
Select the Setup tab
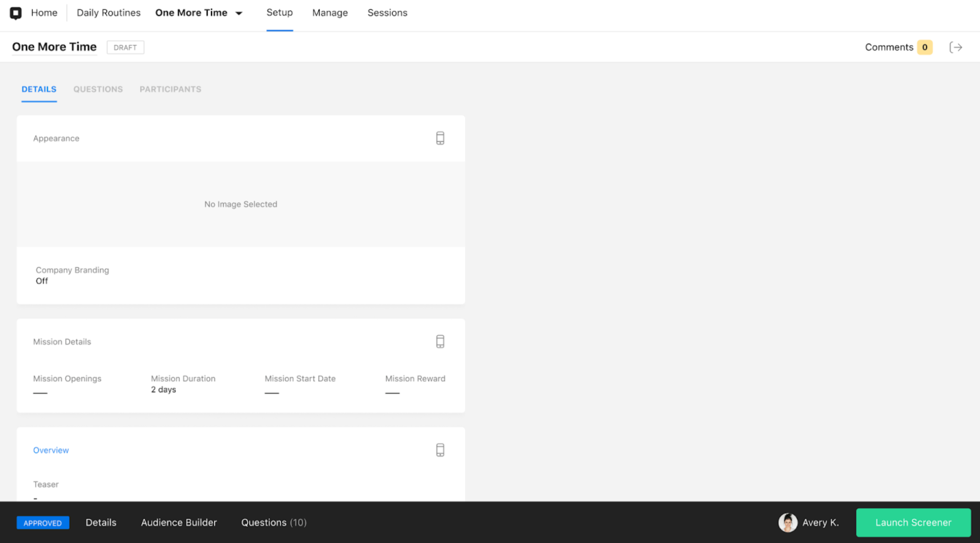click(279, 13)
